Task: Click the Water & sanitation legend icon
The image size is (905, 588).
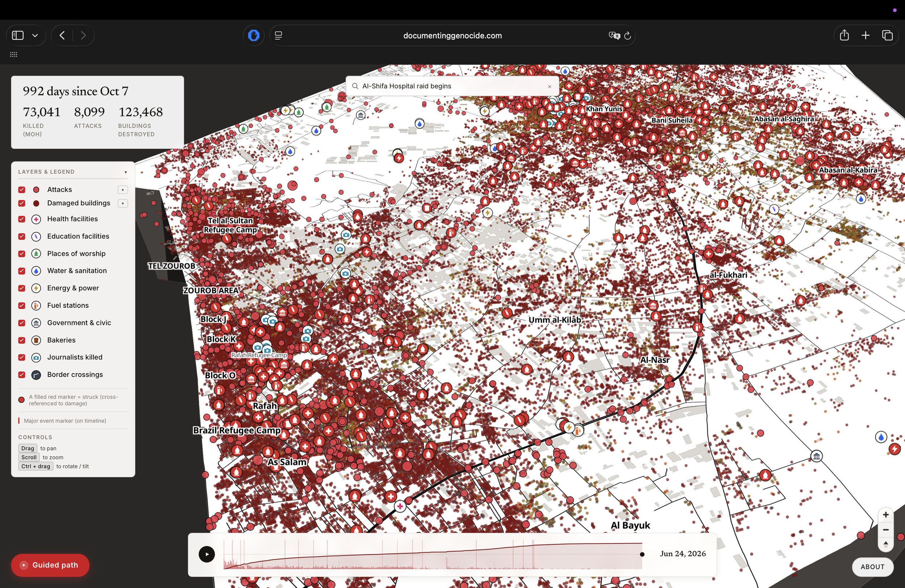Action: (36, 271)
